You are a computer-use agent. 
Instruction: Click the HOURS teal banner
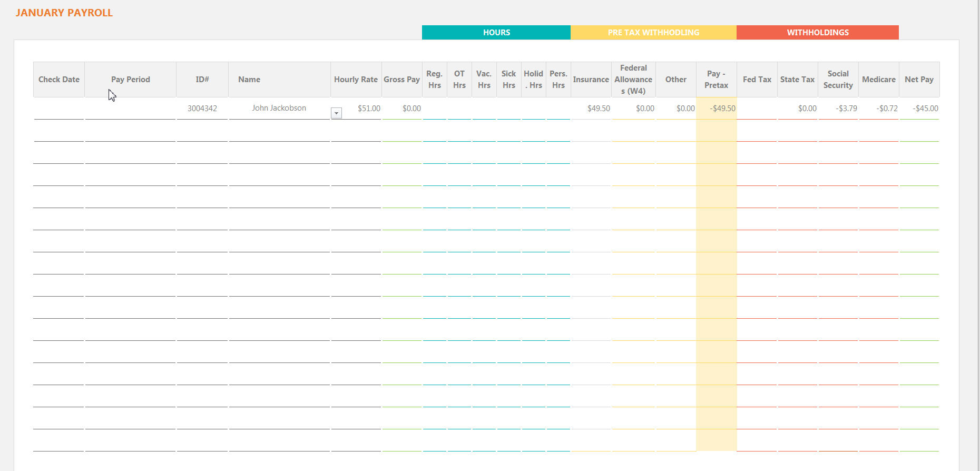point(496,33)
